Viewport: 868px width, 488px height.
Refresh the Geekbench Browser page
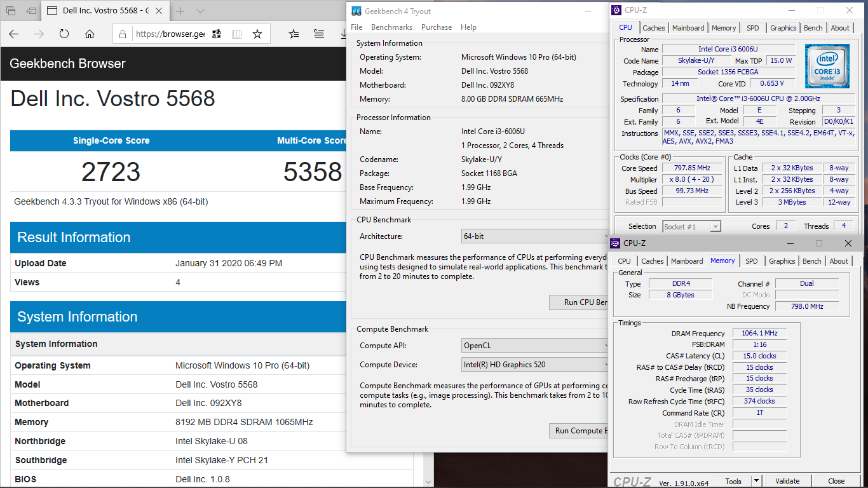pyautogui.click(x=64, y=34)
